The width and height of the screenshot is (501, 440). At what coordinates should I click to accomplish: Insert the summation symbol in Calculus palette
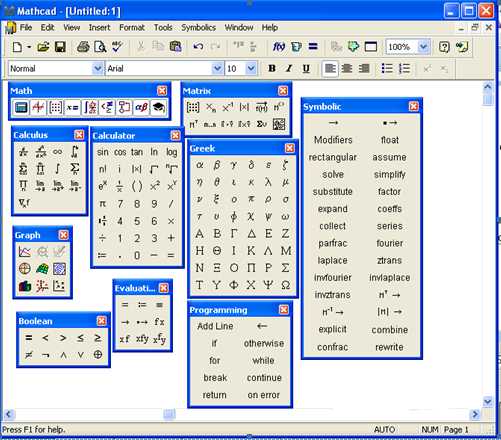click(75, 169)
